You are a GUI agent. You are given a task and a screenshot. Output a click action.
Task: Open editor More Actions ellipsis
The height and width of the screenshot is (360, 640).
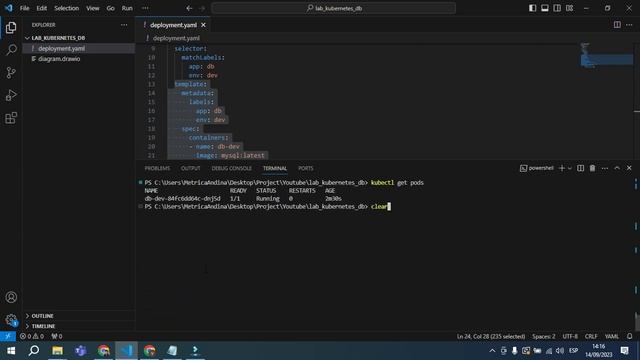(629, 25)
